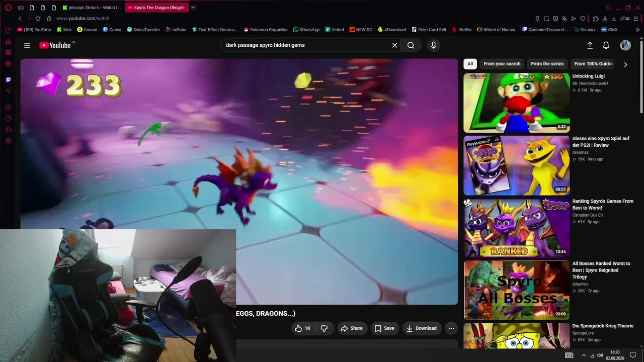Open the player icon in the sidebar

click(x=8, y=108)
